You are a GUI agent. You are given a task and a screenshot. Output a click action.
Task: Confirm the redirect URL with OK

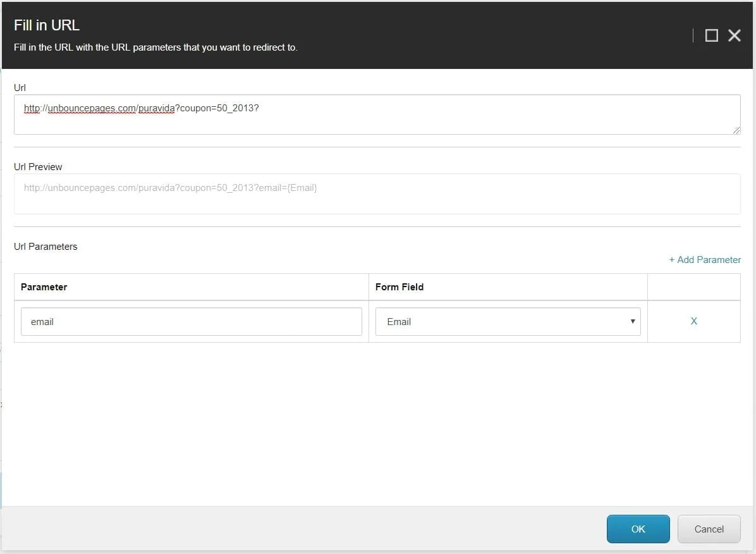tap(638, 529)
